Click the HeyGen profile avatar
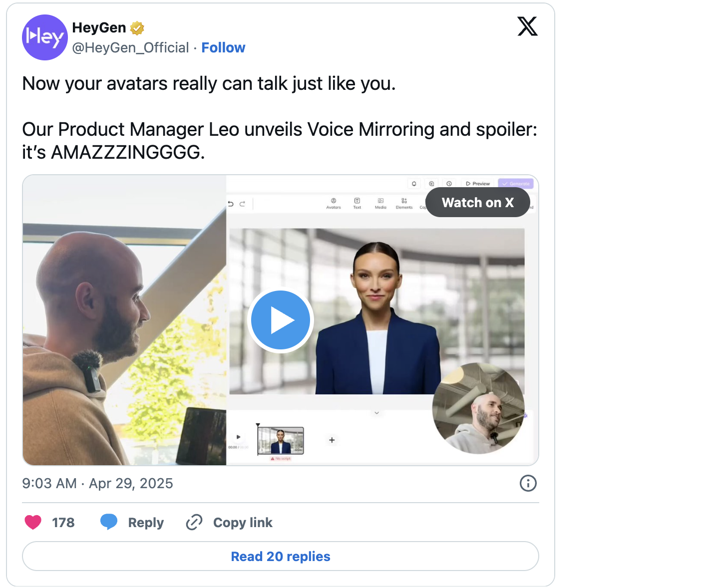709x588 pixels. click(45, 37)
